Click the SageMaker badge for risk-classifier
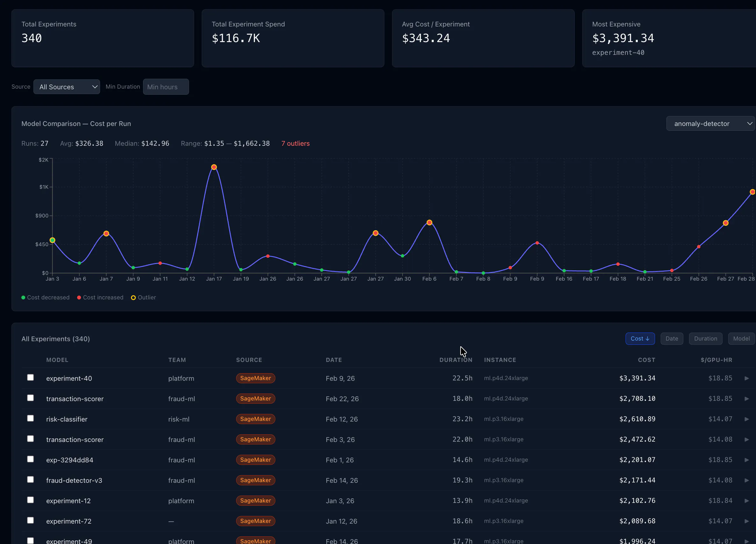The image size is (756, 544). coord(255,419)
